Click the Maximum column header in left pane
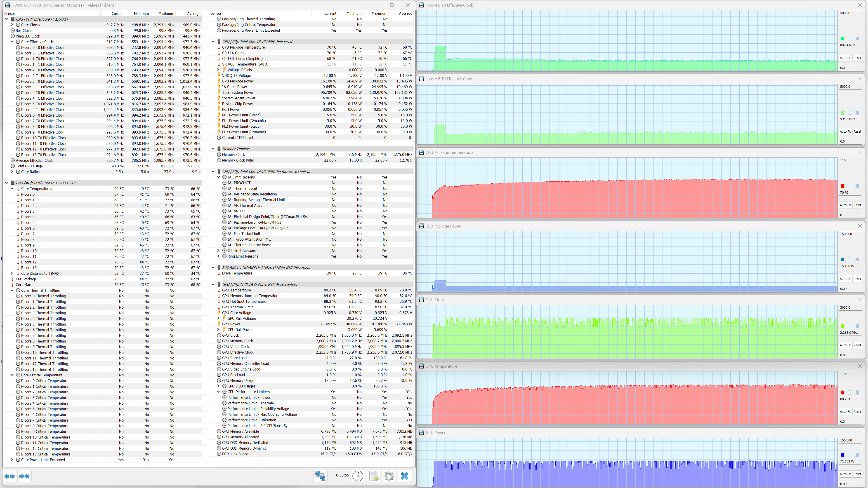This screenshot has width=868, height=488. [x=166, y=14]
